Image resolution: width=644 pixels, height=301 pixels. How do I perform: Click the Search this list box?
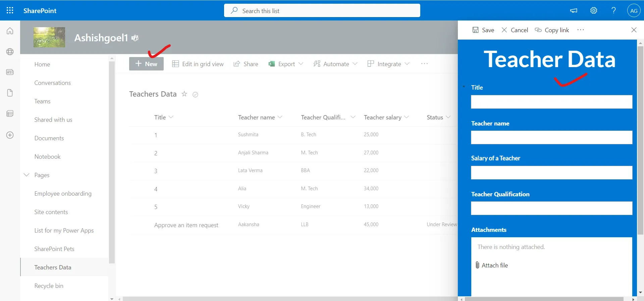click(322, 10)
